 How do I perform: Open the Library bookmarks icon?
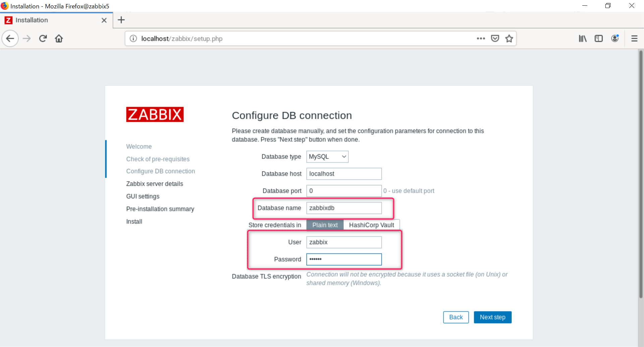click(583, 39)
